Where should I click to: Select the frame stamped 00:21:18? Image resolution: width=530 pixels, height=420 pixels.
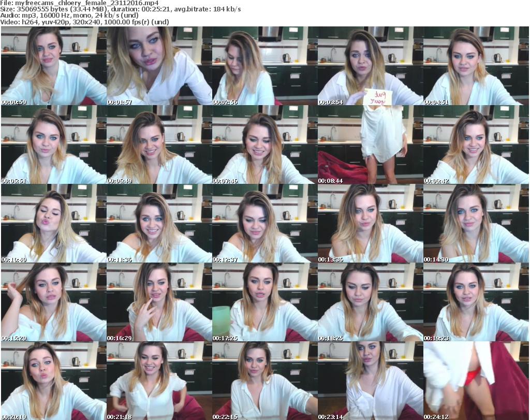159,381
